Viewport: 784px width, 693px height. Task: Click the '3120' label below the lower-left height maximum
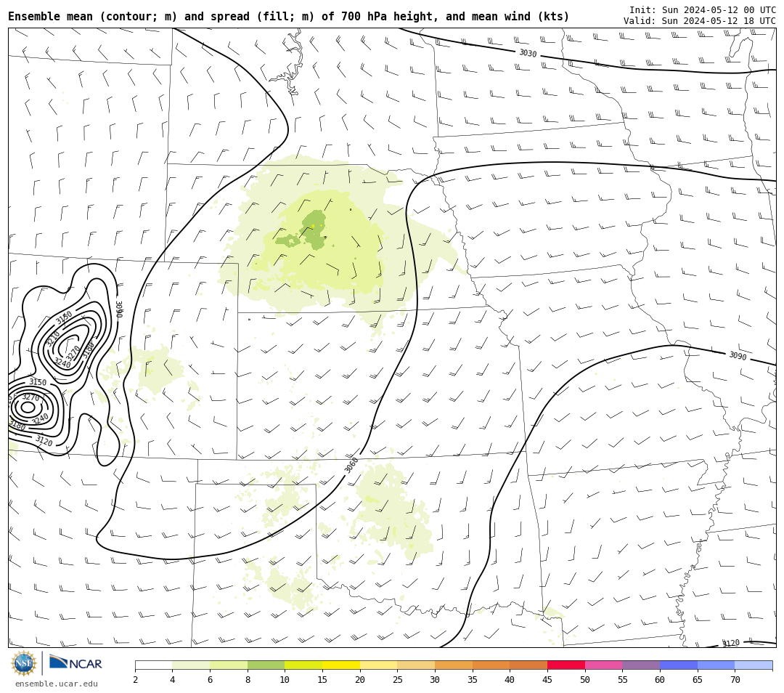coord(44,441)
